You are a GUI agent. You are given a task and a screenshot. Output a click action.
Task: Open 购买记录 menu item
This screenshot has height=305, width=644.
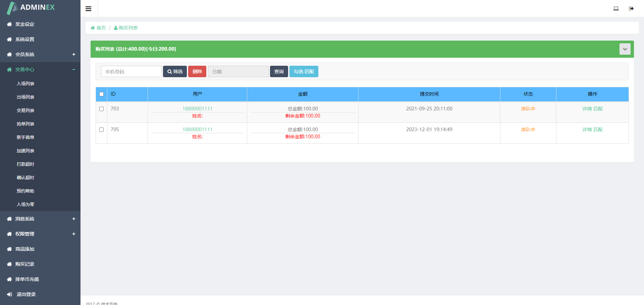pos(25,264)
